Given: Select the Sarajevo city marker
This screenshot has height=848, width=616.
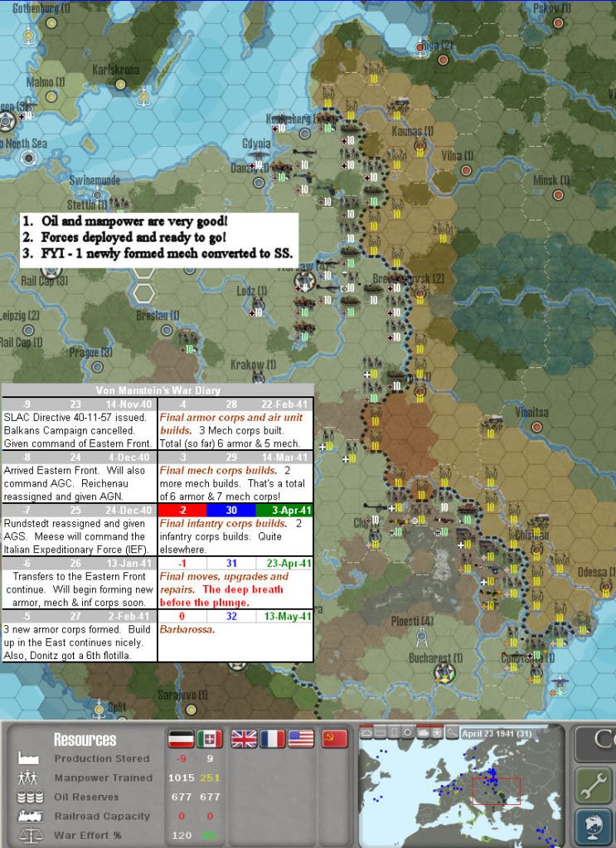Looking at the screenshot, I should pyautogui.click(x=190, y=710).
